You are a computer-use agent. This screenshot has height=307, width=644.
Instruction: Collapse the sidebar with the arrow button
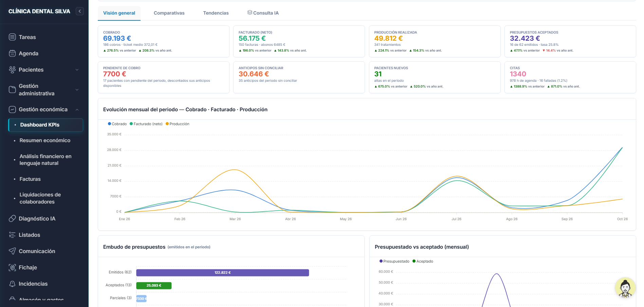click(x=80, y=11)
